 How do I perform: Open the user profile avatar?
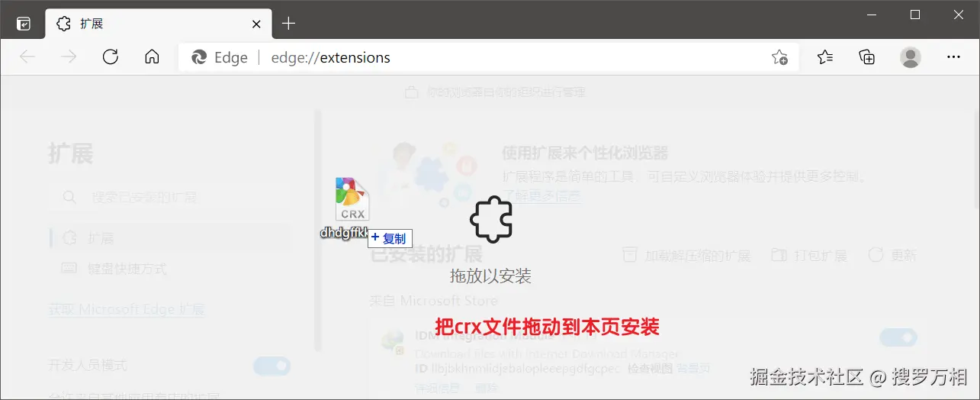pos(910,57)
